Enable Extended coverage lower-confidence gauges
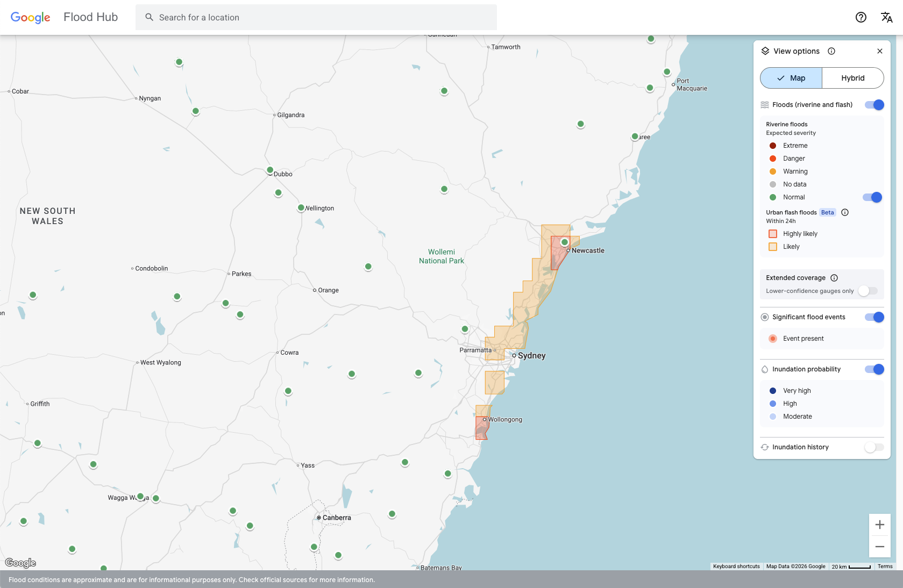This screenshot has height=588, width=903. click(868, 291)
